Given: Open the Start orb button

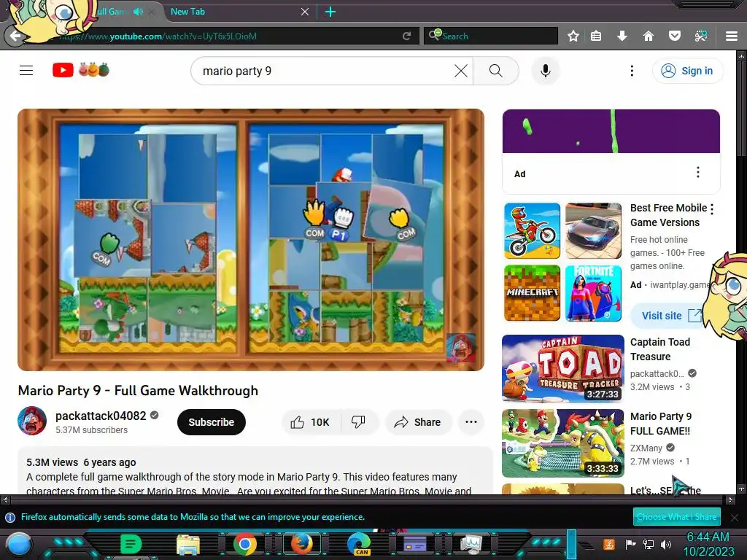Looking at the screenshot, I should tap(19, 545).
